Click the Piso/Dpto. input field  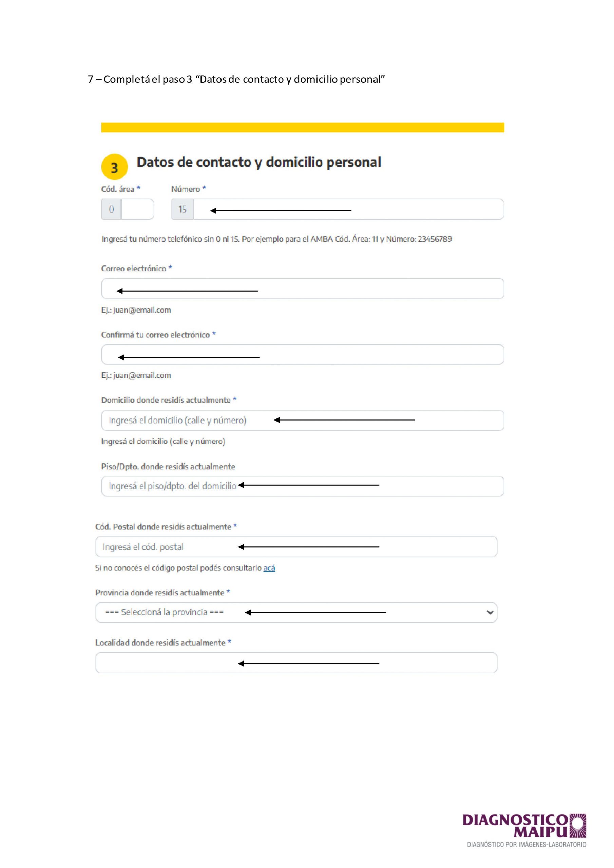tap(303, 486)
